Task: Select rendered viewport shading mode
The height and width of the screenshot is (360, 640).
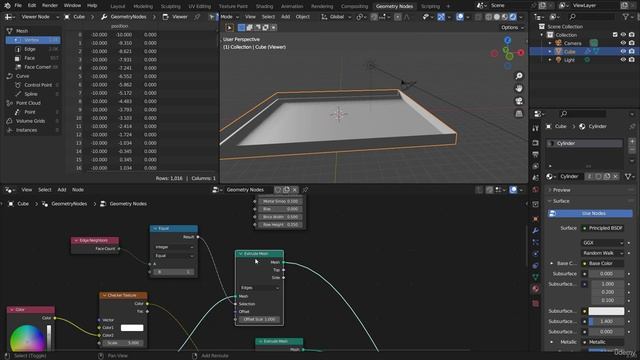Action: [513, 17]
